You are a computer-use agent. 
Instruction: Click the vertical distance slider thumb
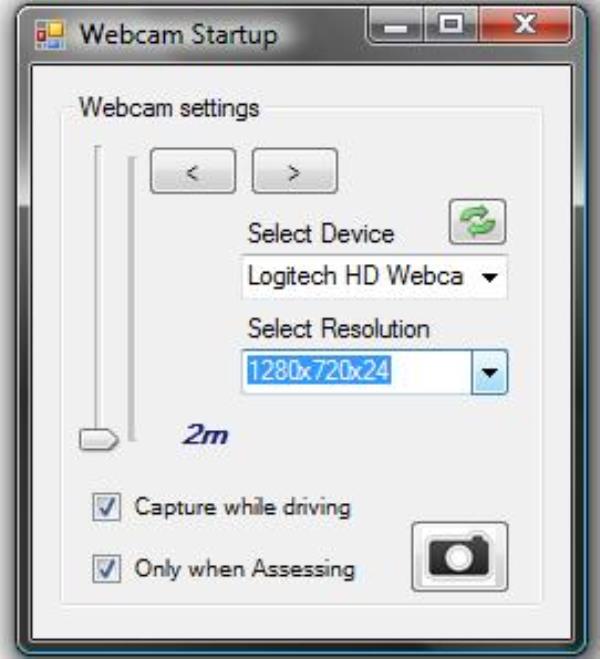tap(99, 440)
